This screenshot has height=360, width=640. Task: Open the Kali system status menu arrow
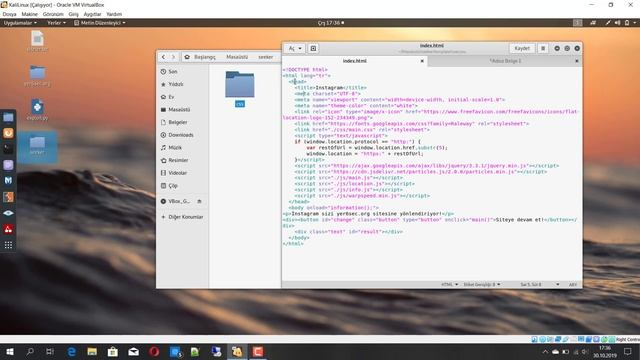(x=635, y=23)
